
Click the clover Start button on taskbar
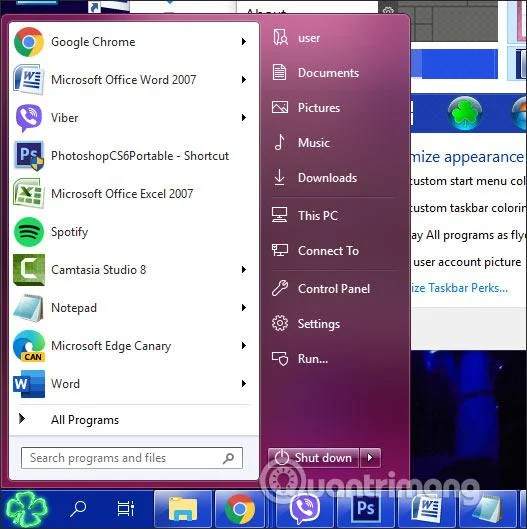[x=26, y=509]
